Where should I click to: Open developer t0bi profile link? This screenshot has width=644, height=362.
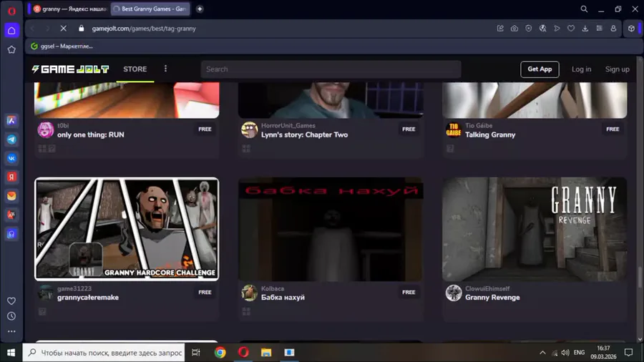[x=63, y=126]
